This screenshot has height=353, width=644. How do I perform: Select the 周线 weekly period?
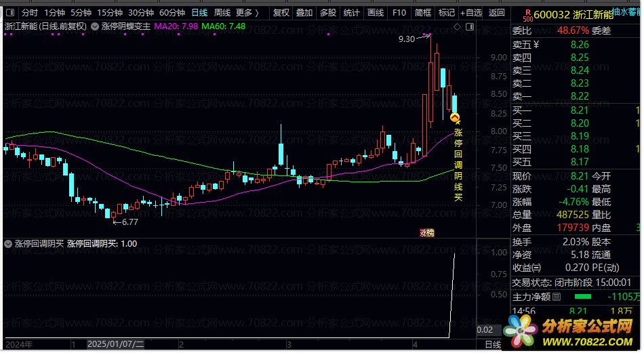222,13
